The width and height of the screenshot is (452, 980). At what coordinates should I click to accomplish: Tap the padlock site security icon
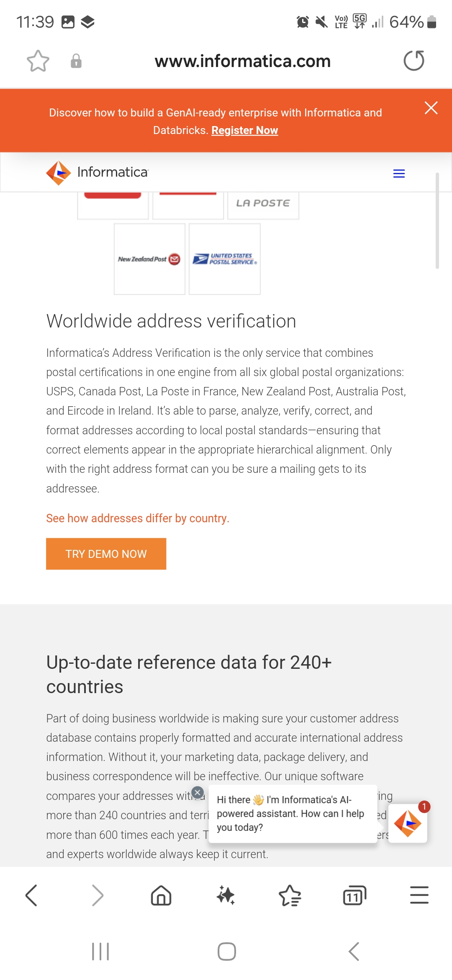[x=76, y=61]
